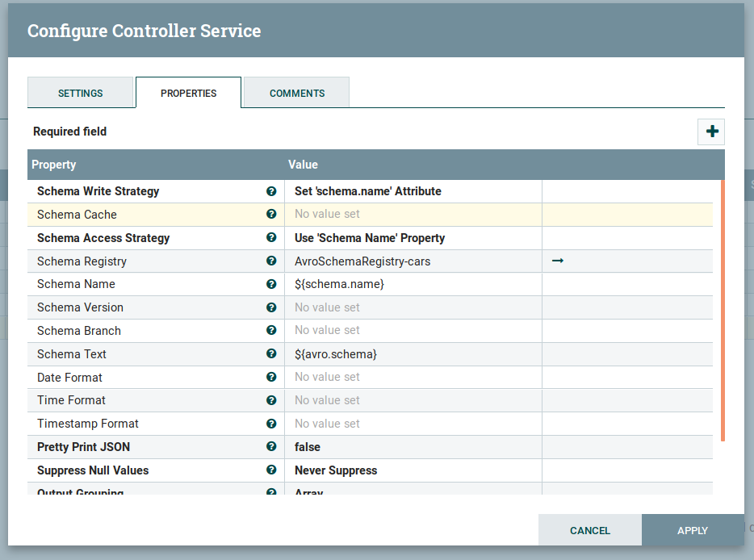Click help icon beside Schema Cache
Viewport: 754px width, 560px height.
(271, 215)
